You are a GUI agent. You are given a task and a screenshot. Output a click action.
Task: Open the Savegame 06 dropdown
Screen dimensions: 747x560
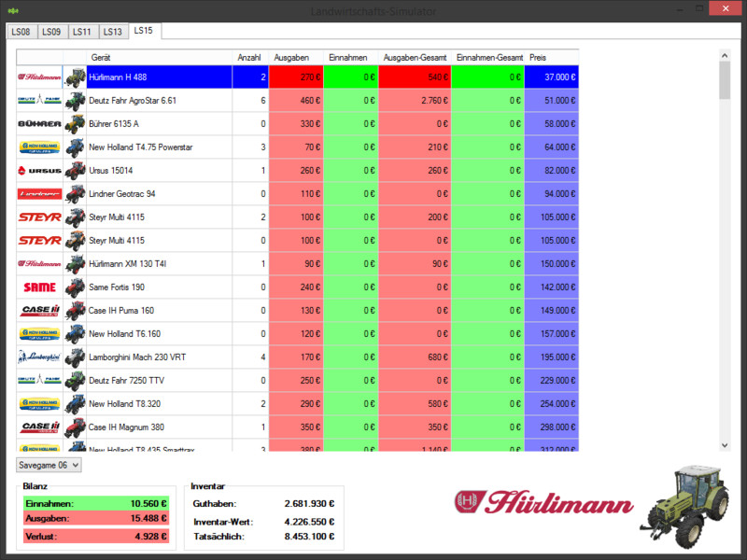coord(49,465)
